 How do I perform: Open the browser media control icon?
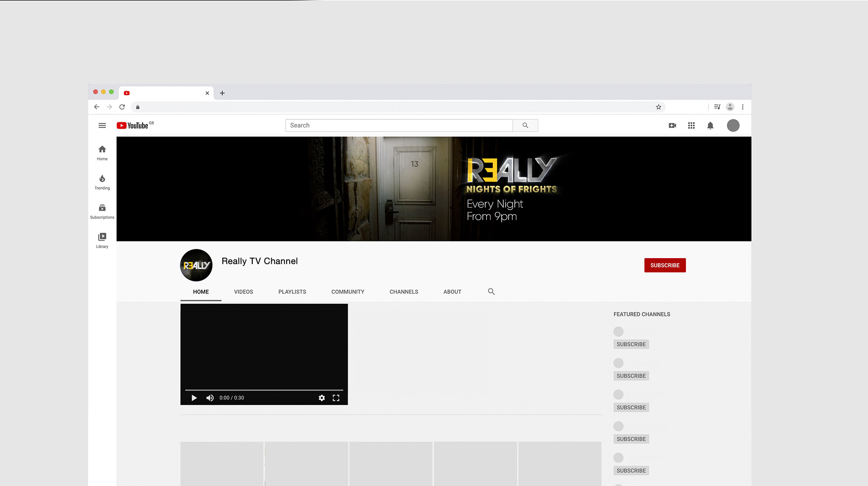717,107
